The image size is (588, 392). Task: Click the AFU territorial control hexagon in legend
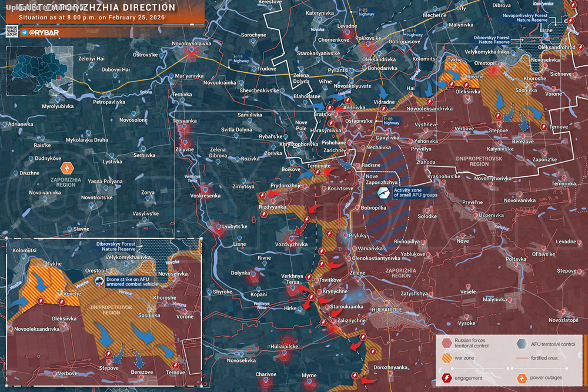click(522, 344)
